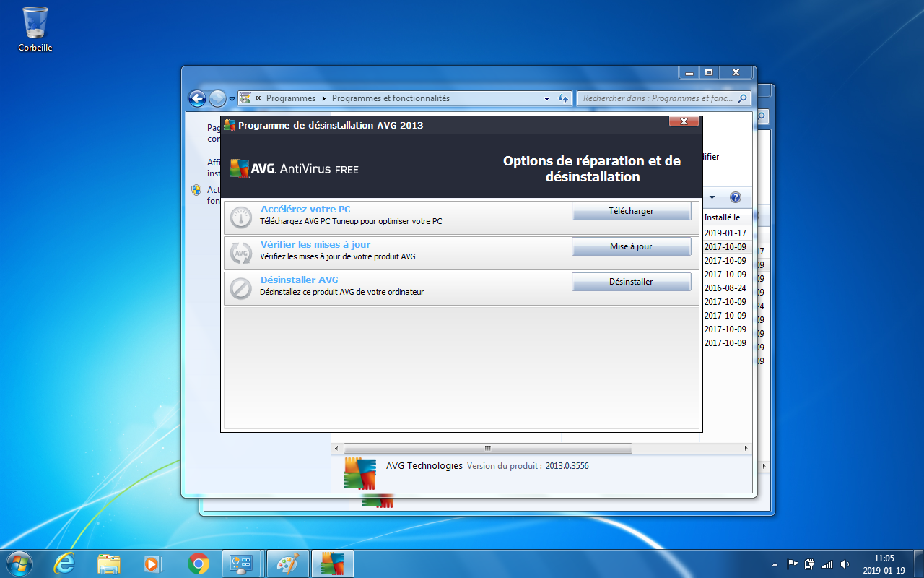Click the volume speaker tray icon
This screenshot has height=578, width=924.
(845, 564)
